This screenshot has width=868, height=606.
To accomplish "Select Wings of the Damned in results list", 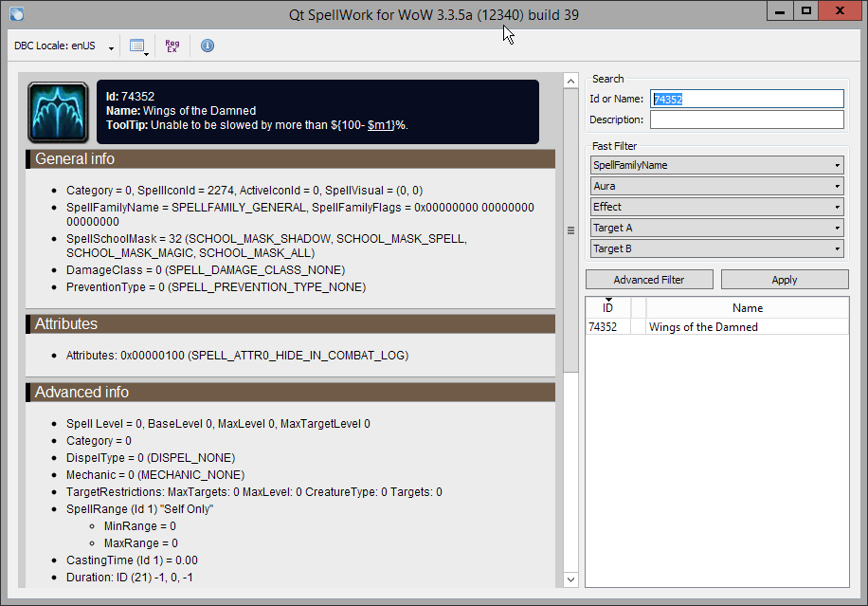I will 703,327.
